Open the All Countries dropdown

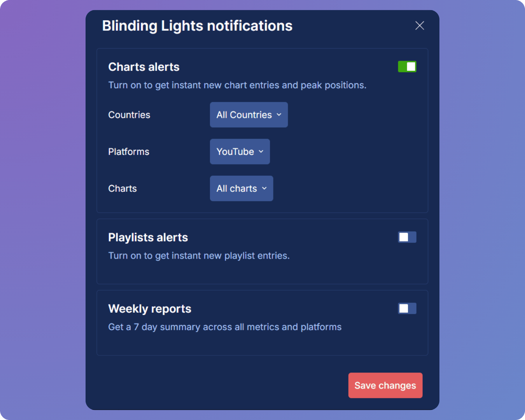[x=248, y=115]
